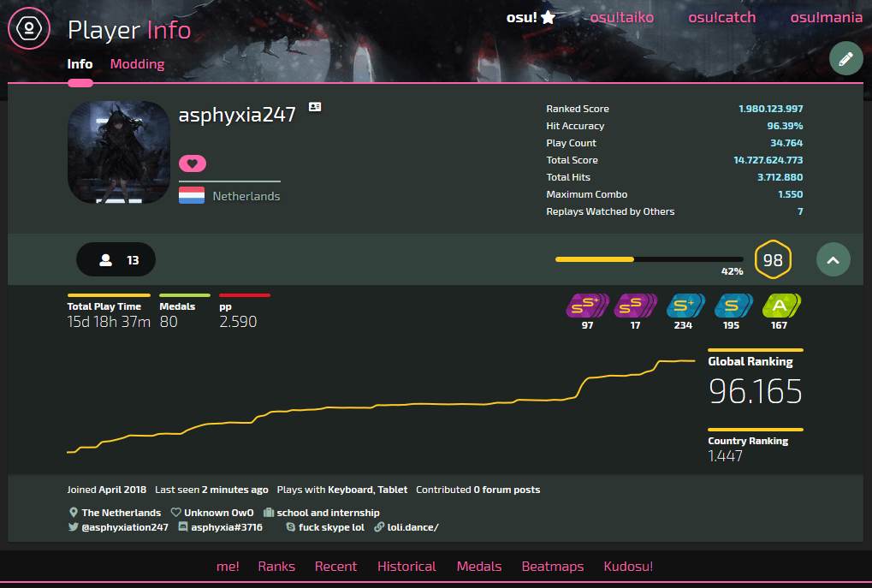Click the chain link icon before loli.dance/
Viewport: 872px width, 588px height.
pyautogui.click(x=378, y=526)
